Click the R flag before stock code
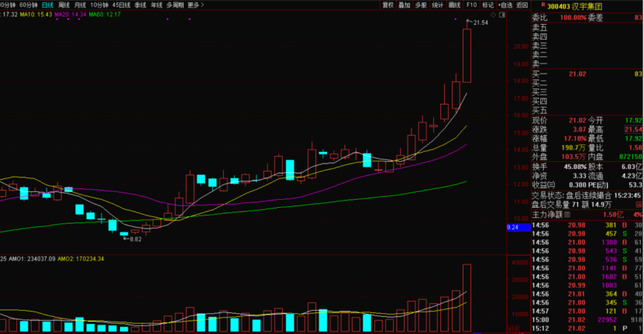The width and height of the screenshot is (644, 334). pyautogui.click(x=543, y=5)
